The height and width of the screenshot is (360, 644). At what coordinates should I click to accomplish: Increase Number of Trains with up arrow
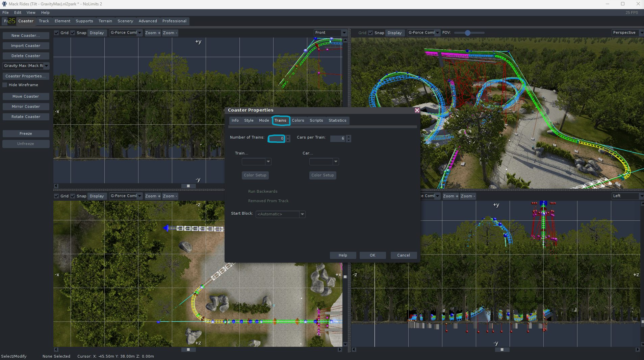coord(288,137)
